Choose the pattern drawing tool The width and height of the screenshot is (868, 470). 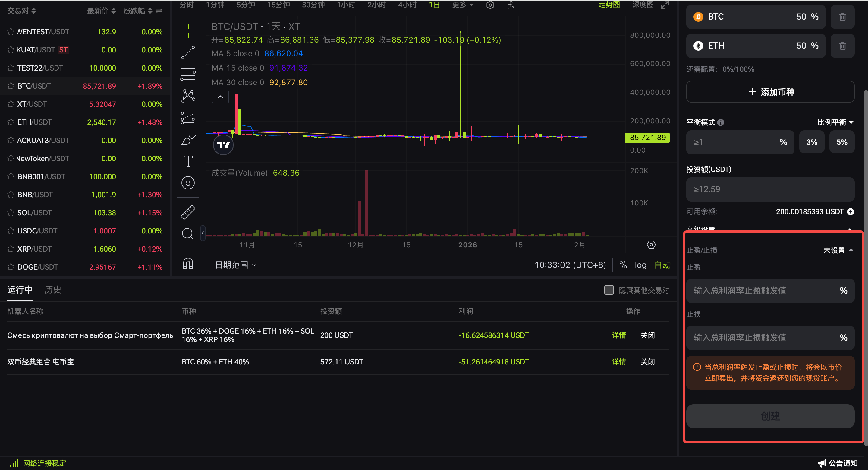188,96
